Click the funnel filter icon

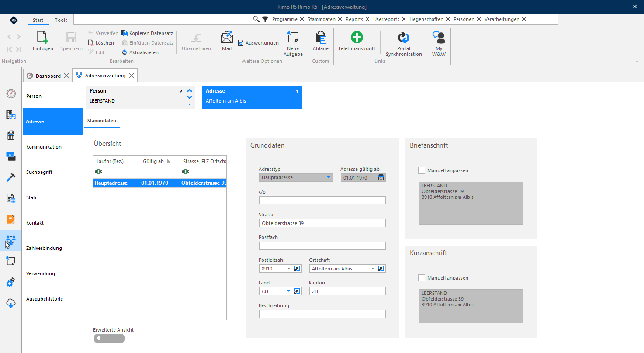click(x=265, y=19)
